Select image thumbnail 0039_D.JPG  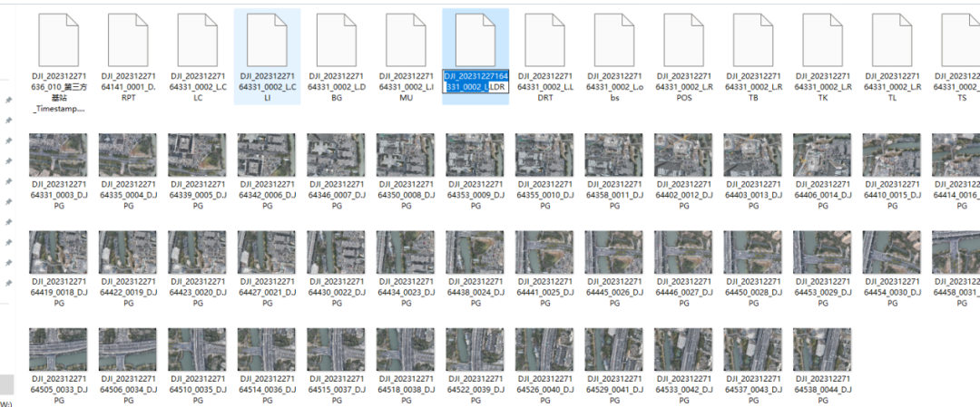pos(475,350)
